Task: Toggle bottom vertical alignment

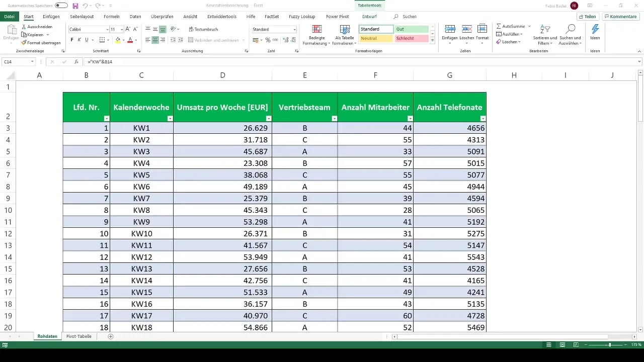Action: (x=163, y=29)
